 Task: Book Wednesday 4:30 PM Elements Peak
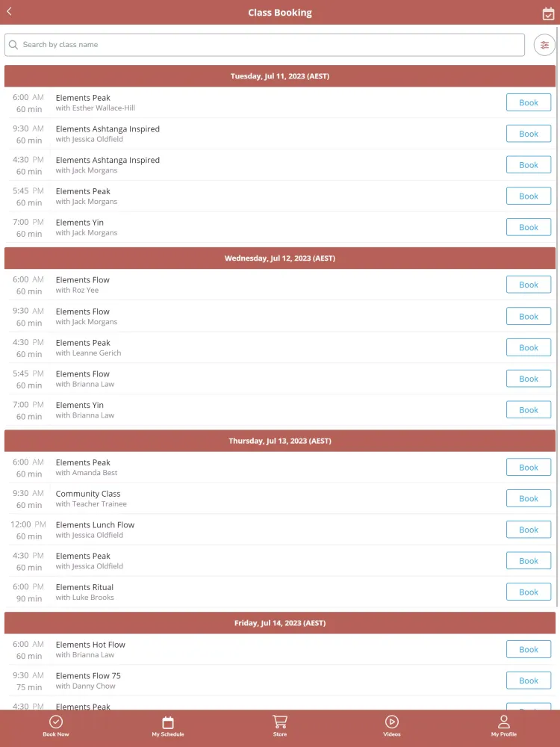pyautogui.click(x=529, y=347)
